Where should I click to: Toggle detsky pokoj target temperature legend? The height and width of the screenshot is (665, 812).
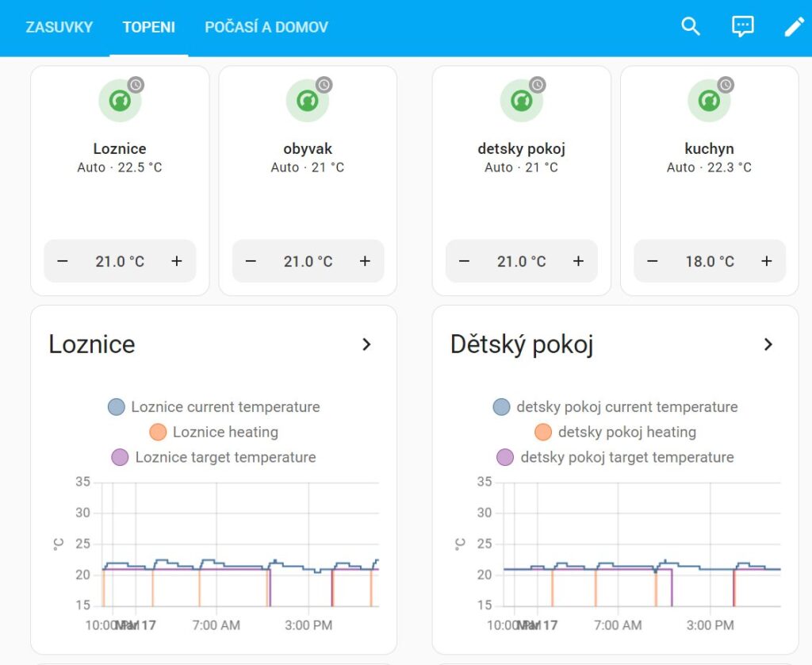click(x=615, y=457)
